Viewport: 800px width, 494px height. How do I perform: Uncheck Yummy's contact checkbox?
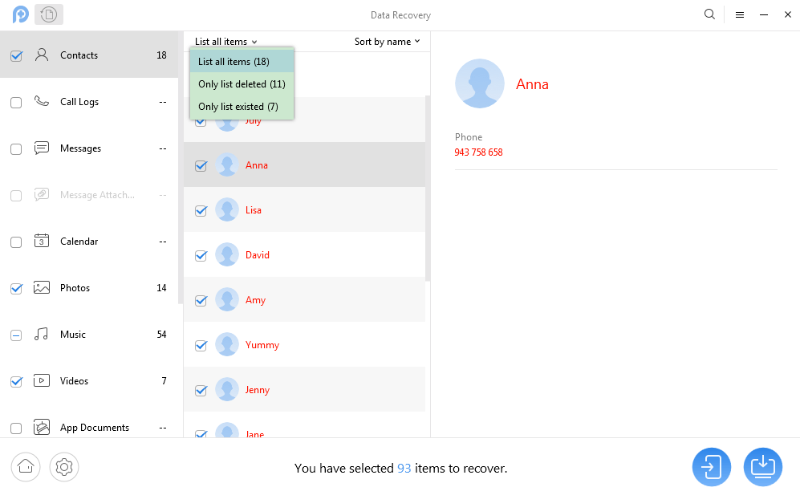point(201,345)
